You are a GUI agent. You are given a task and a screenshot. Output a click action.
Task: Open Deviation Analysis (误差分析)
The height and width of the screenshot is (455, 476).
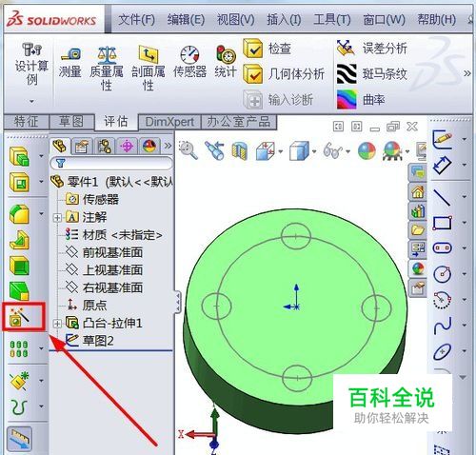[x=372, y=49]
